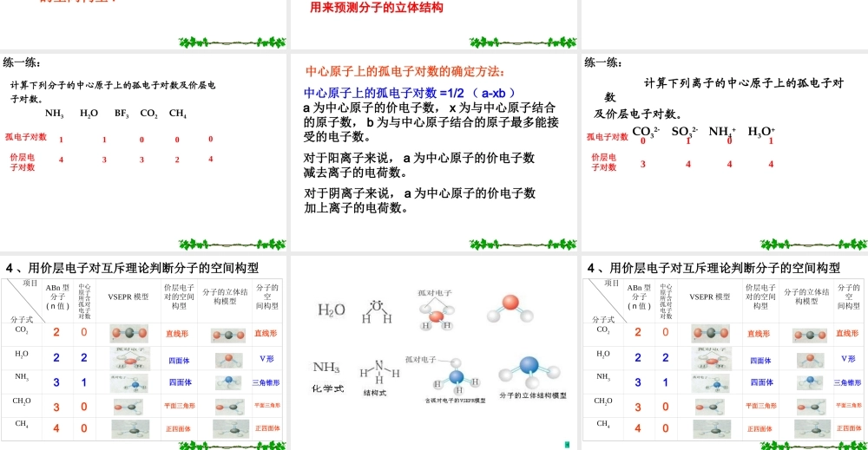Click the 含孤对电子的VSEPR模型 caption
This screenshot has height=450, width=868.
point(455,401)
